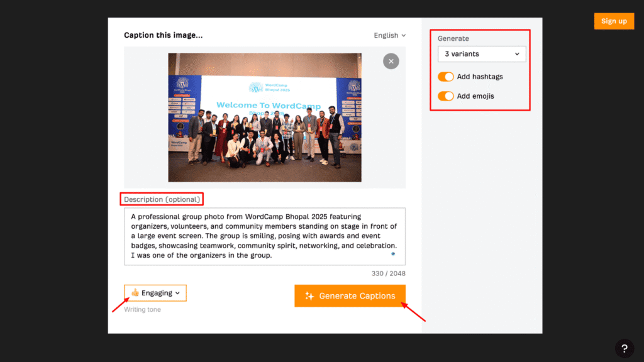
Task: Click the WordCamp group photo thumbnail
Action: (265, 118)
